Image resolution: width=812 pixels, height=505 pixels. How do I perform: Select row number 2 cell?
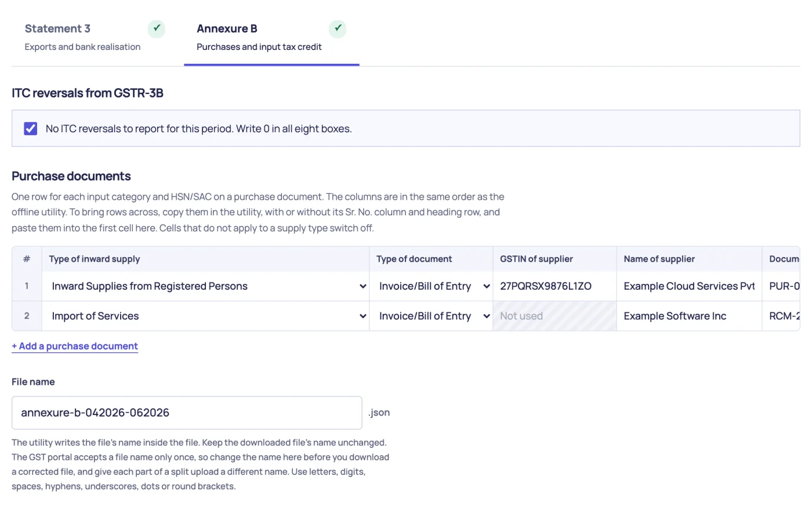tap(27, 316)
